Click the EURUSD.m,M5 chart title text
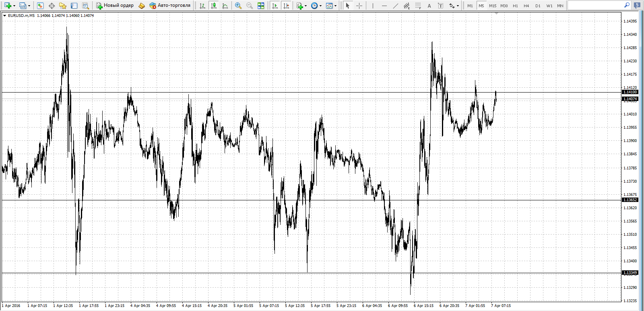This screenshot has width=644, height=311. pos(21,16)
